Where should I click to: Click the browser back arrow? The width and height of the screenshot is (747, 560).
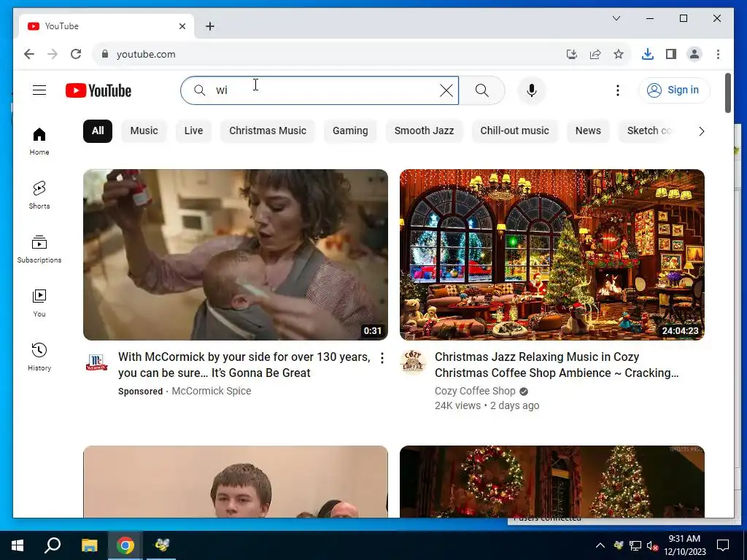[29, 54]
